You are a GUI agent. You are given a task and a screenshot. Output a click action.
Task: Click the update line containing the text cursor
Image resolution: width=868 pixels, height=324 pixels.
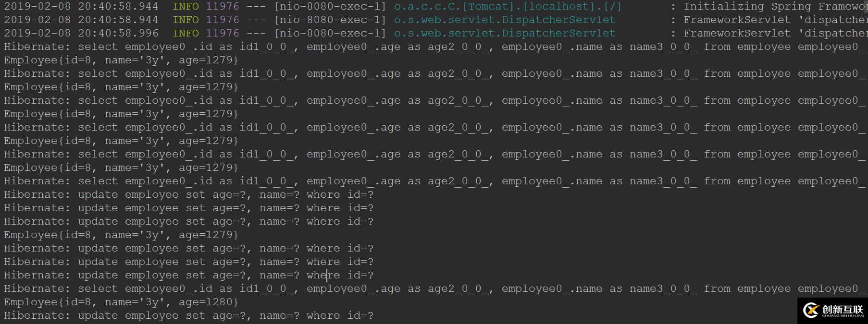(188, 275)
